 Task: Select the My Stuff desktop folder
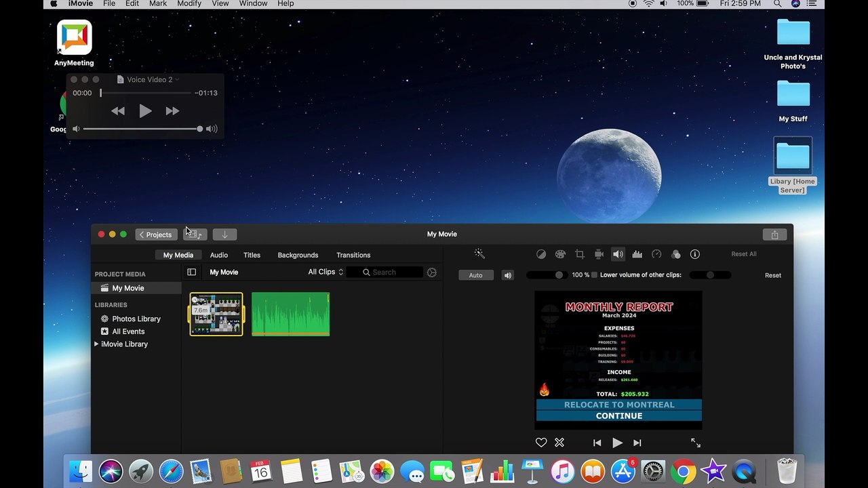tap(793, 101)
